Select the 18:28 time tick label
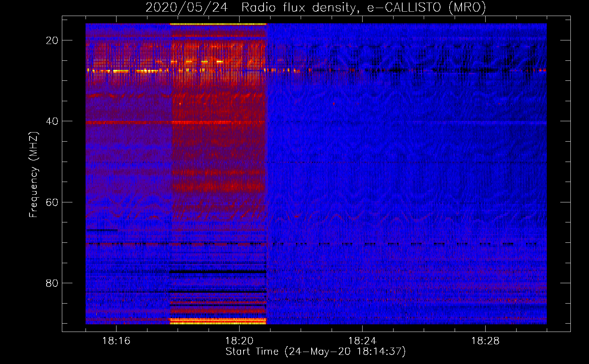 tap(485, 341)
